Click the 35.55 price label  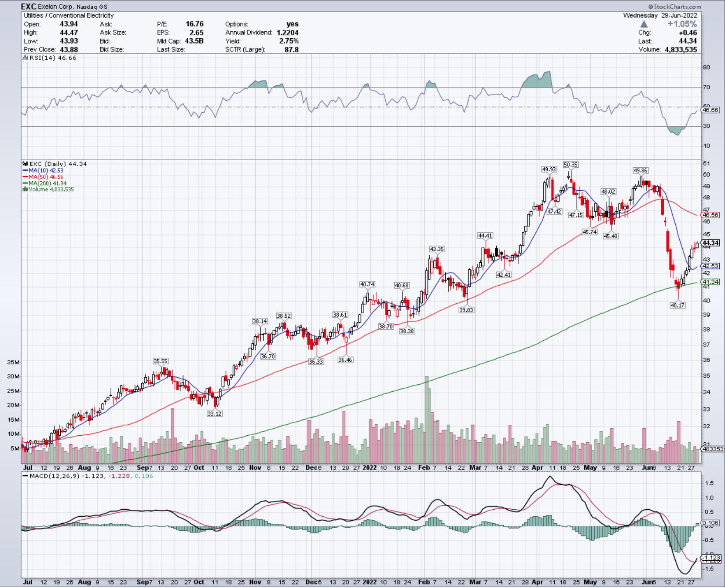tap(161, 361)
